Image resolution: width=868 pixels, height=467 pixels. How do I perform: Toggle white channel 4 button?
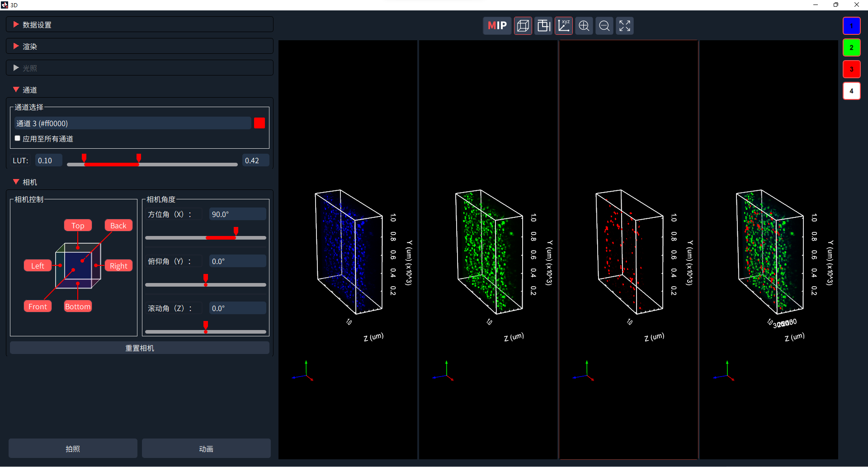click(x=852, y=91)
